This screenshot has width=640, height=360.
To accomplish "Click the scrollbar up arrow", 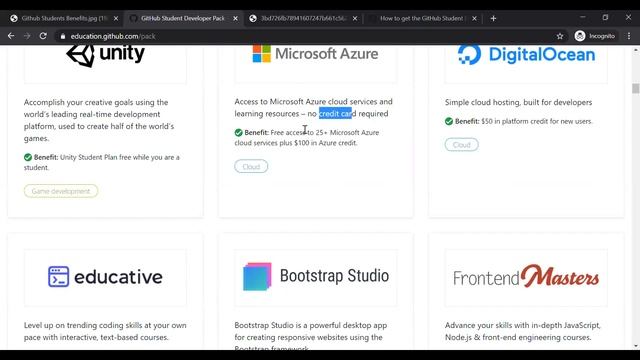I will [635, 49].
